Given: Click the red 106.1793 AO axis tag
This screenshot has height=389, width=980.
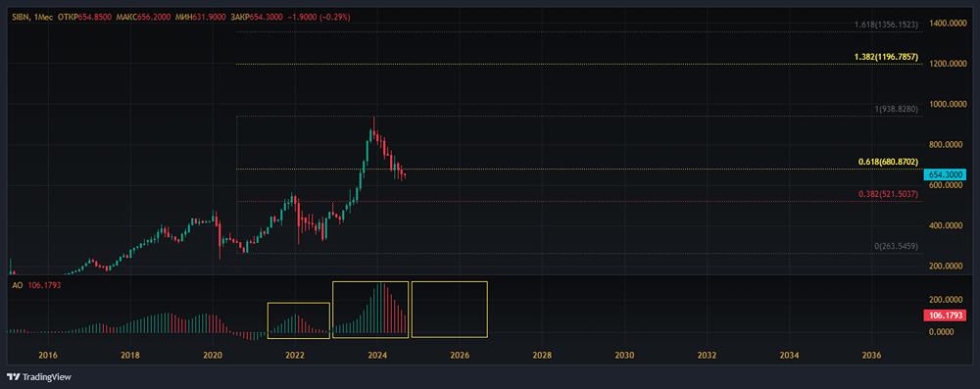Looking at the screenshot, I should tap(945, 316).
